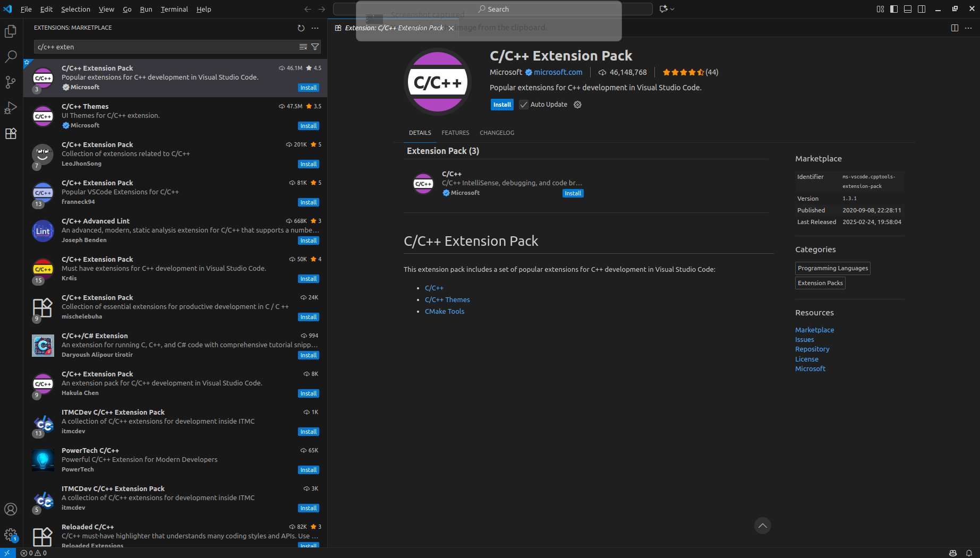The width and height of the screenshot is (980, 558).
Task: Click the CMake Tools link
Action: pyautogui.click(x=445, y=312)
